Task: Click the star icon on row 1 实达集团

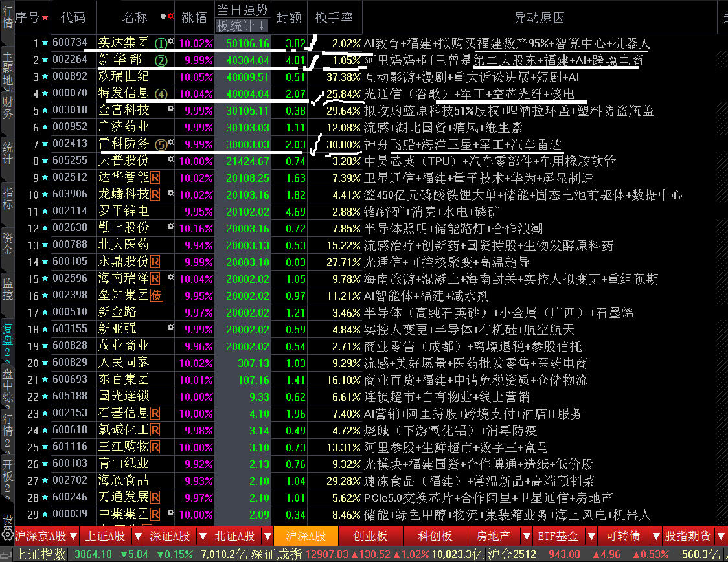Action: point(45,43)
